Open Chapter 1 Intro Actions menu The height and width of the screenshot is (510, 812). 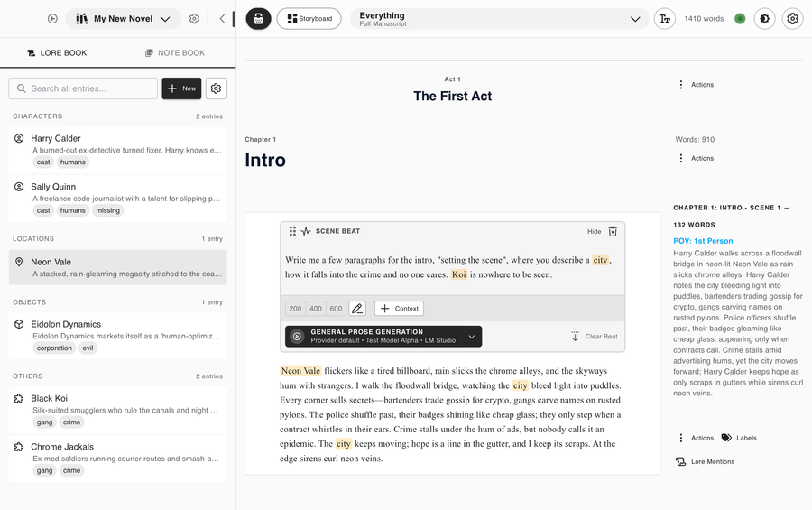point(697,158)
